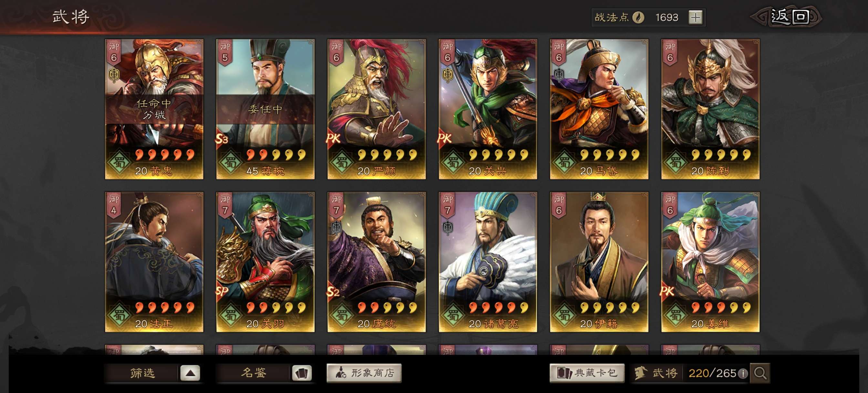Select the 关兴 general card
Image resolution: width=868 pixels, height=393 pixels.
(x=488, y=109)
